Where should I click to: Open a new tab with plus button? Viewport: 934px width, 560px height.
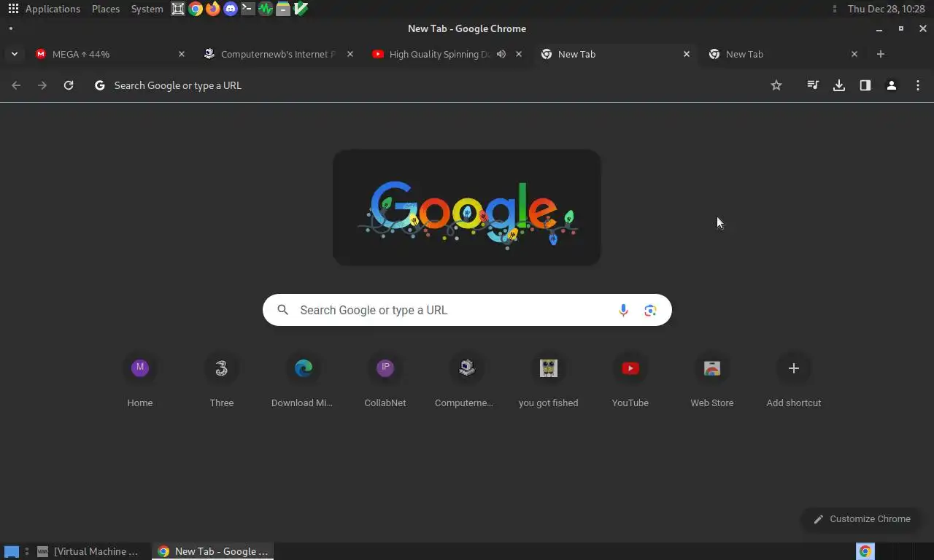pyautogui.click(x=881, y=54)
